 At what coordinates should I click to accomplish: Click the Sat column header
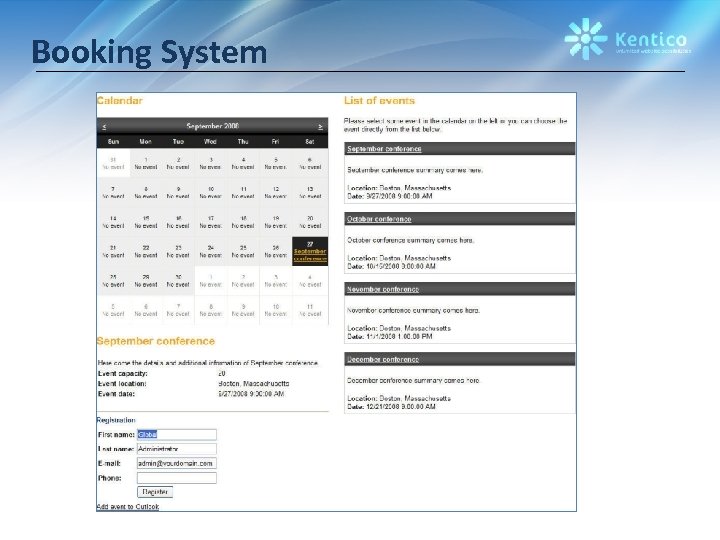pyautogui.click(x=310, y=141)
